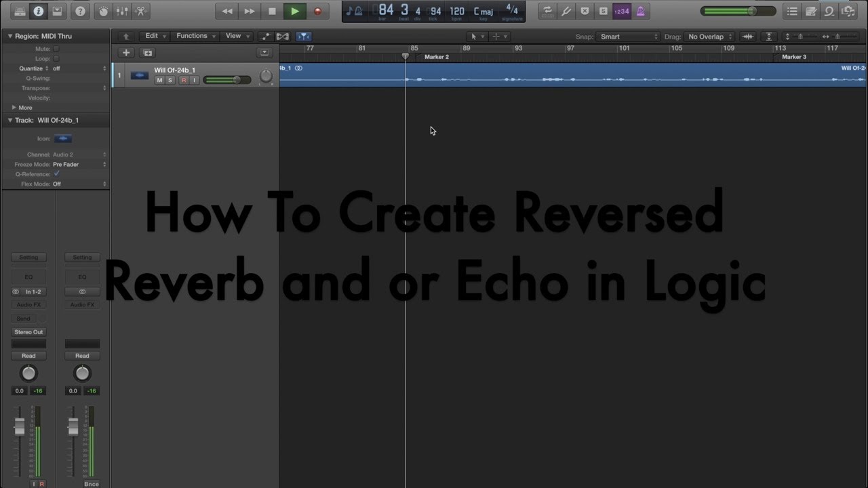Toggle the Solo S toolbar button
The width and height of the screenshot is (868, 488).
(603, 11)
